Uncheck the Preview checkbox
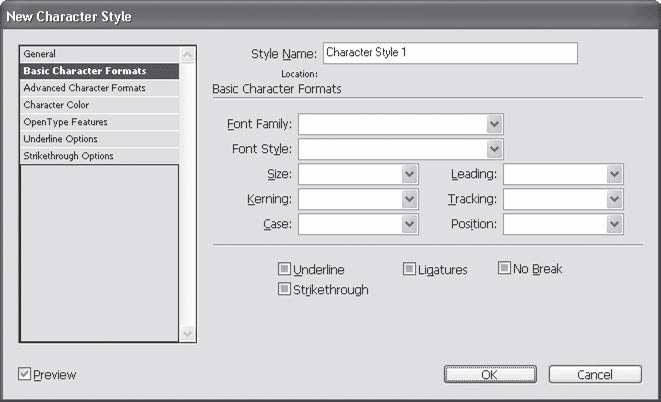The image size is (661, 402). [x=25, y=374]
